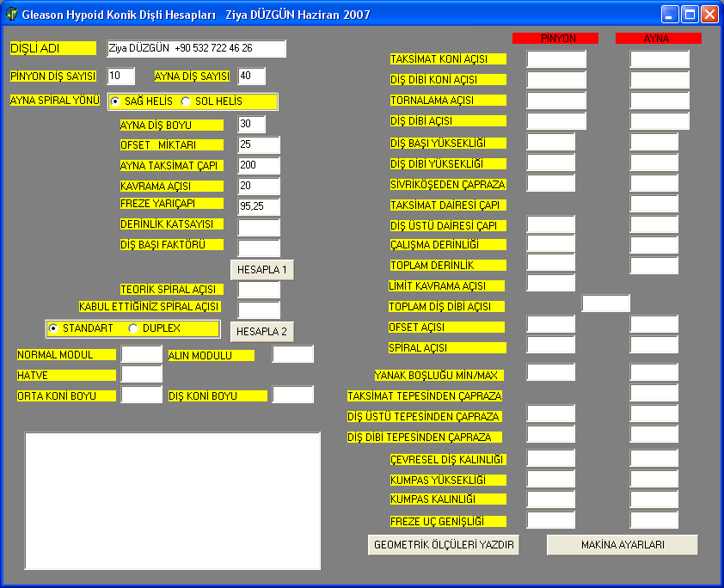Click the NORMAL MODUL output box
Viewport: 724px width, 588px height.
click(x=141, y=354)
